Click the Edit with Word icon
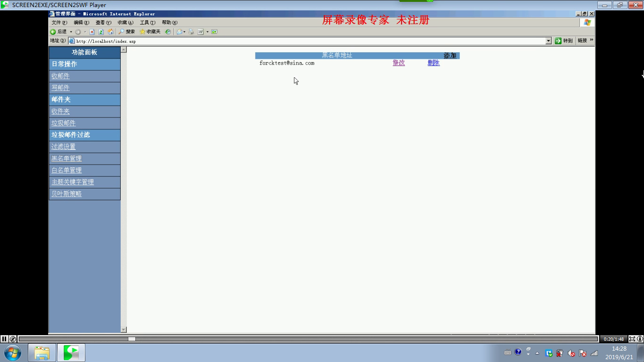 [200, 32]
